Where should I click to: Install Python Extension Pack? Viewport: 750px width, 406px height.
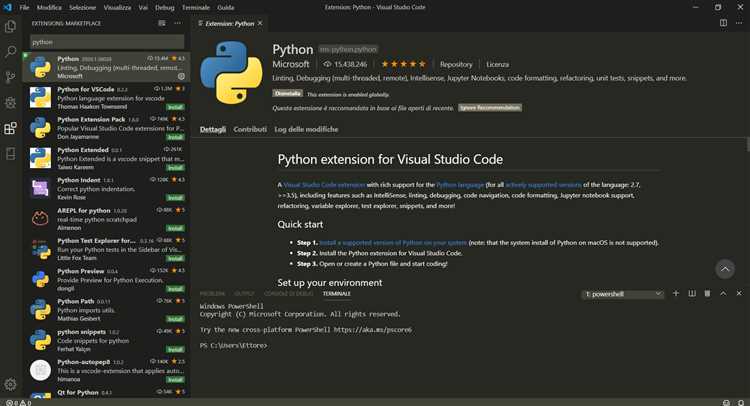(x=175, y=137)
